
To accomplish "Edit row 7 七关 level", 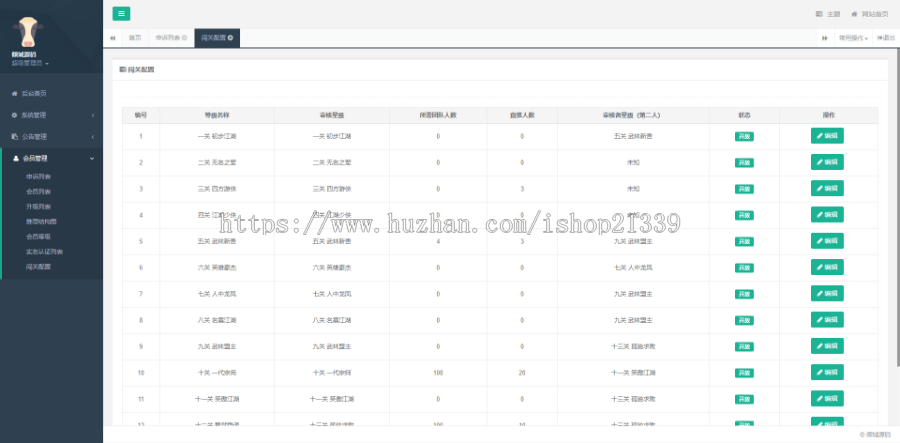I will [827, 294].
